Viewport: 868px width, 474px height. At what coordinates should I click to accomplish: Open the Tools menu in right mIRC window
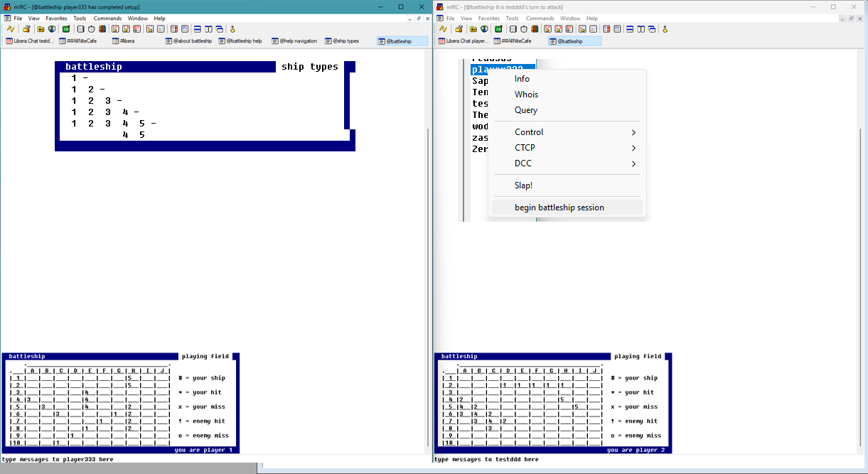[x=512, y=18]
